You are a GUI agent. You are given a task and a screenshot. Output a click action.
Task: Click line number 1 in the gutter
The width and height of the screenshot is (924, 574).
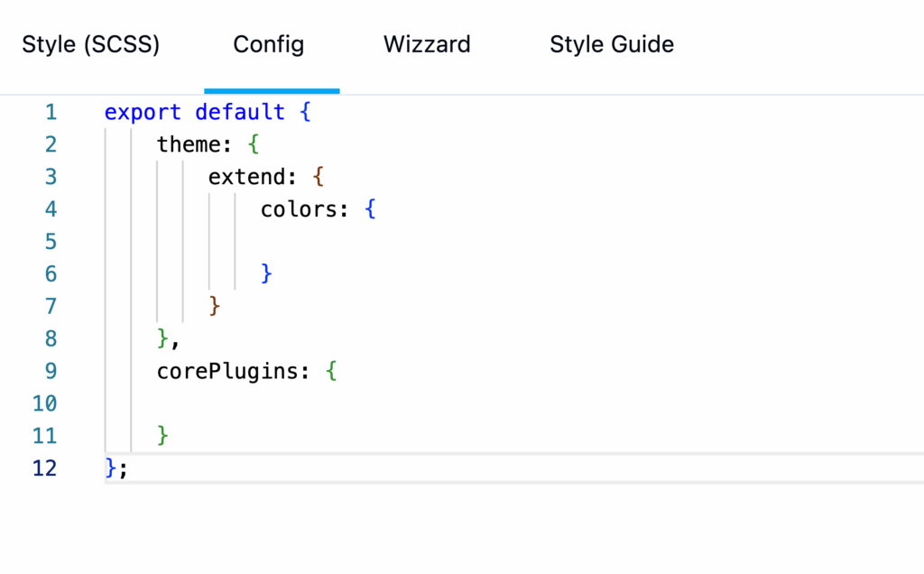(51, 111)
